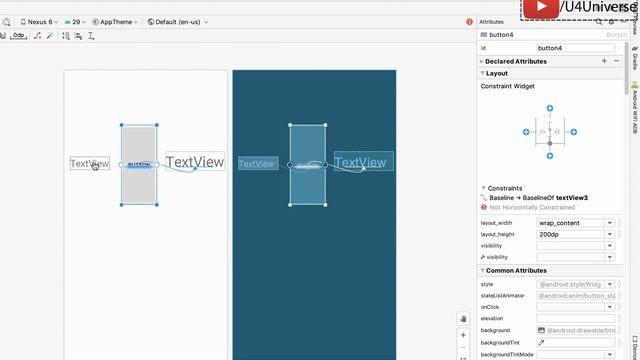The width and height of the screenshot is (640, 360).
Task: Collapse the Constraints section
Action: point(483,188)
